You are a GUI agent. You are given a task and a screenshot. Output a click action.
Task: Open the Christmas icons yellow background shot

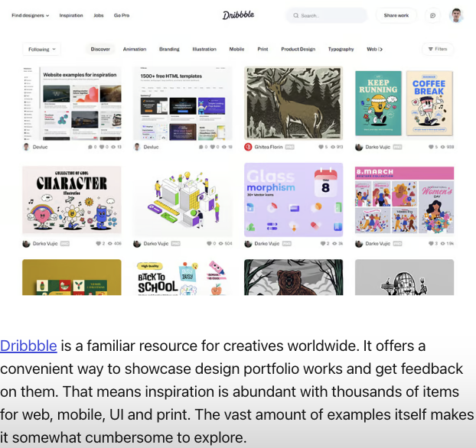[x=72, y=278]
